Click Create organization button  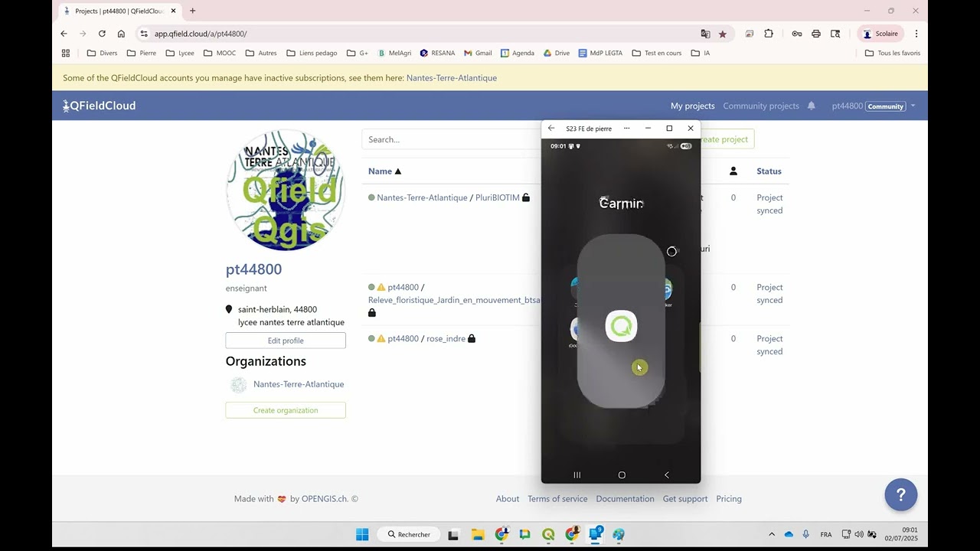point(286,410)
